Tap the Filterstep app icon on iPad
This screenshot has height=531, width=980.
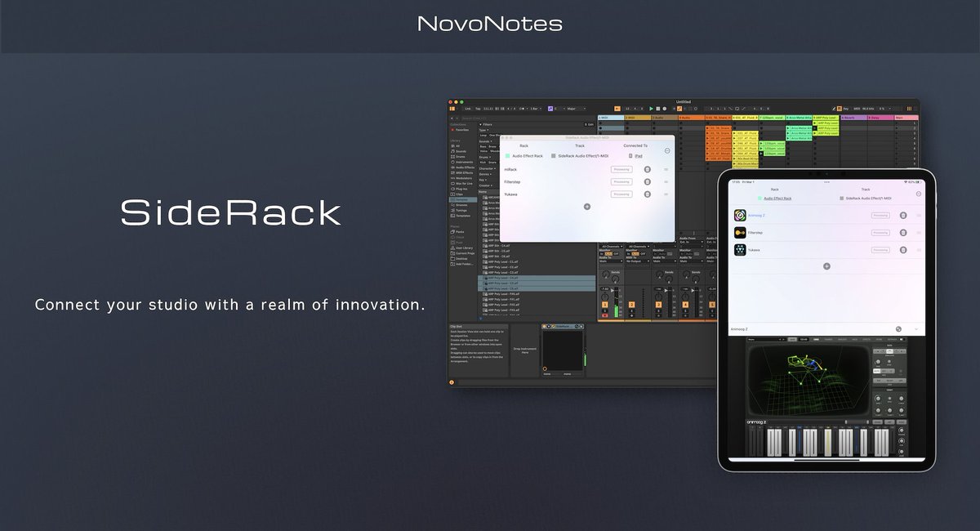pyautogui.click(x=740, y=233)
